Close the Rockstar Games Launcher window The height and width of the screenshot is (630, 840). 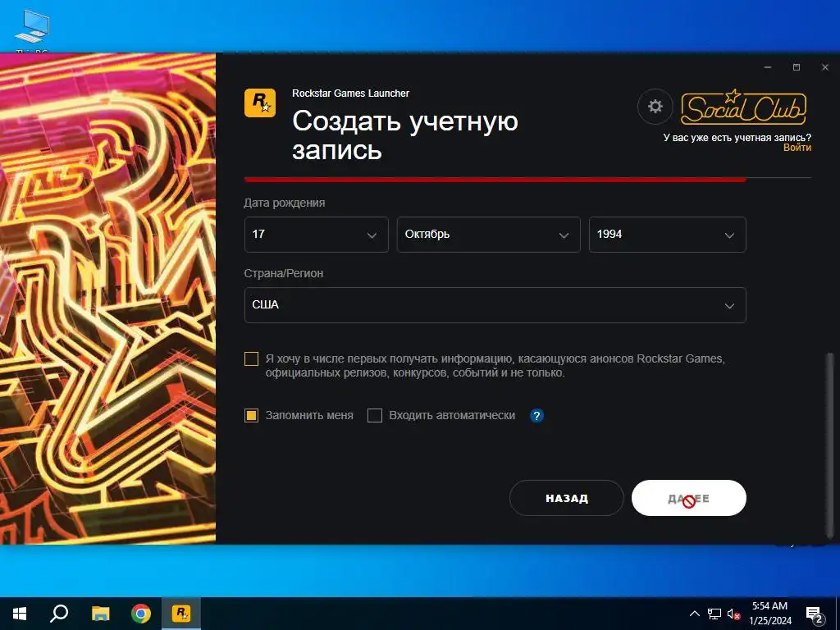point(825,67)
